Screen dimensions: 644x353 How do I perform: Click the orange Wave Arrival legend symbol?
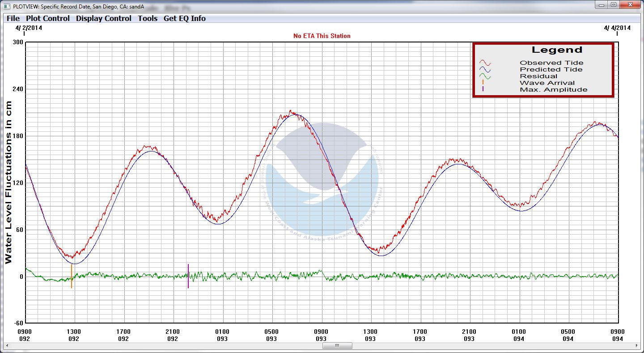point(483,83)
